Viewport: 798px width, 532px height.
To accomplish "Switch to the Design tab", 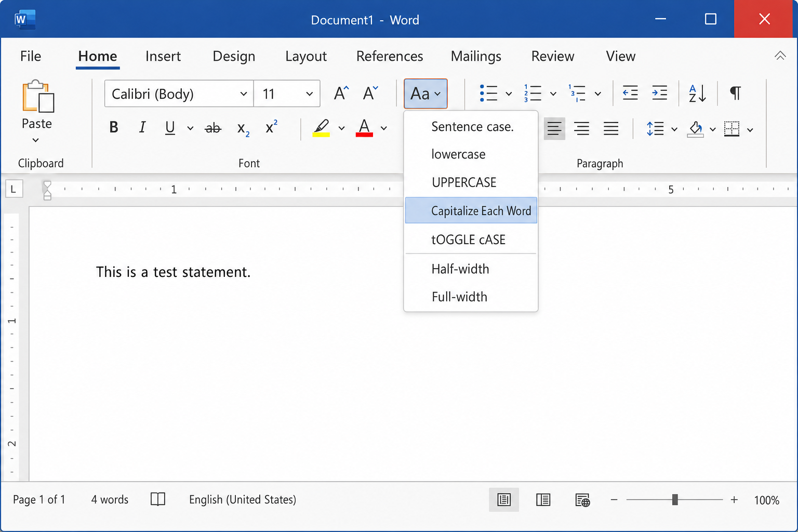I will tap(234, 56).
